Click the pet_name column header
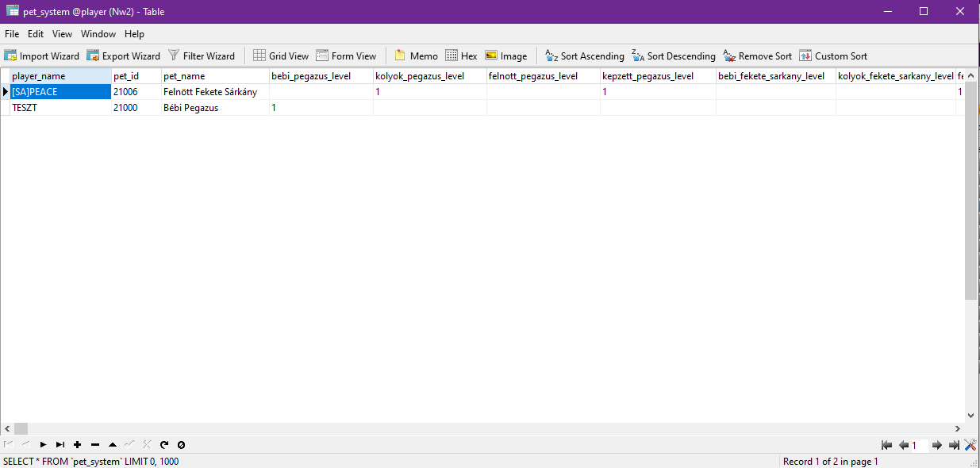980x468 pixels. (215, 76)
